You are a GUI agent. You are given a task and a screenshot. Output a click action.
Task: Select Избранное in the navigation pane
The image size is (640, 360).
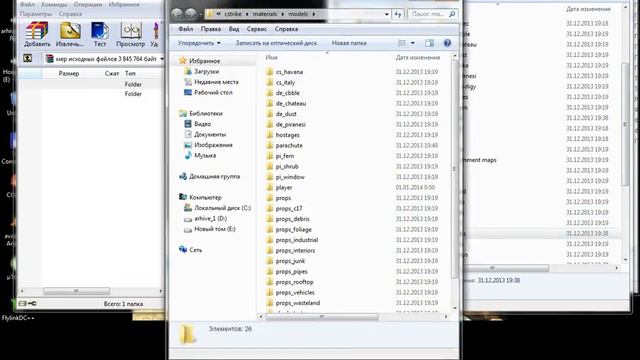[x=204, y=61]
